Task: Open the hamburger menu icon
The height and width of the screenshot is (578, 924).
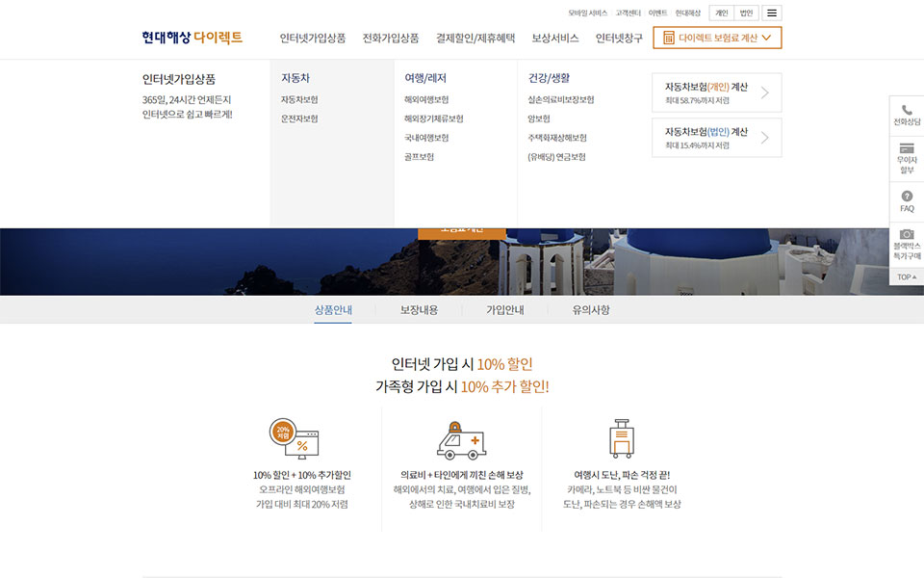Action: [772, 13]
